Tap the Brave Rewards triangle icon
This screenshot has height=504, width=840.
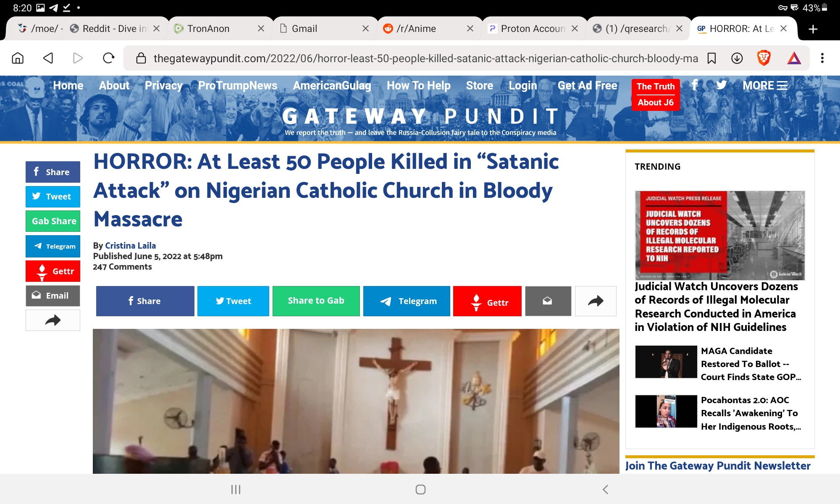point(794,58)
